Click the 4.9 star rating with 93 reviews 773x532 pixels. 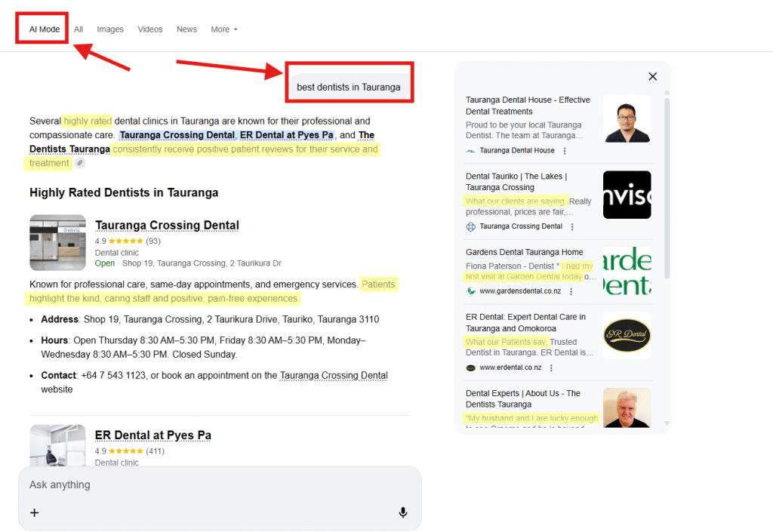coord(128,241)
